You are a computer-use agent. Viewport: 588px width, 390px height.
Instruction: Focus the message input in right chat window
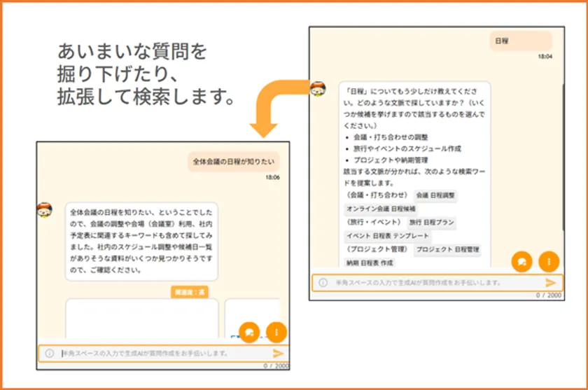pos(437,283)
